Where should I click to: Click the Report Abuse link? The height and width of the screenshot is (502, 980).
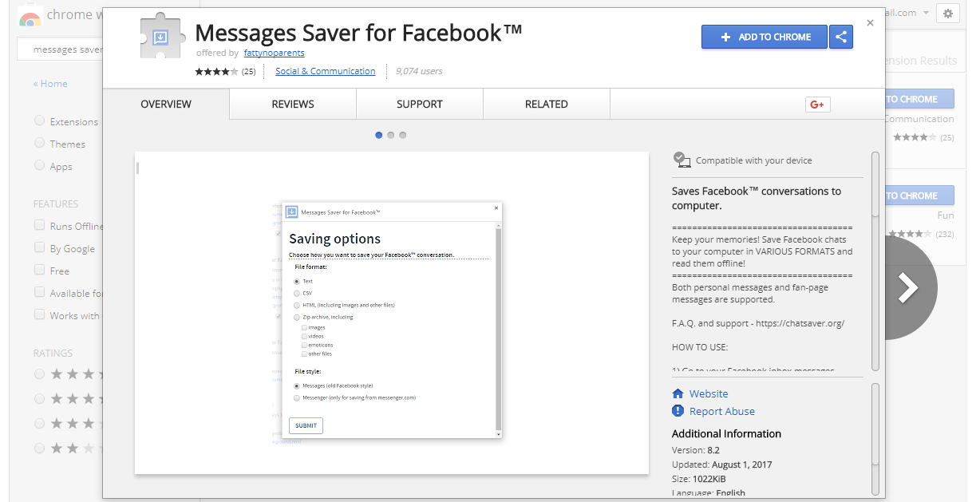click(x=722, y=411)
